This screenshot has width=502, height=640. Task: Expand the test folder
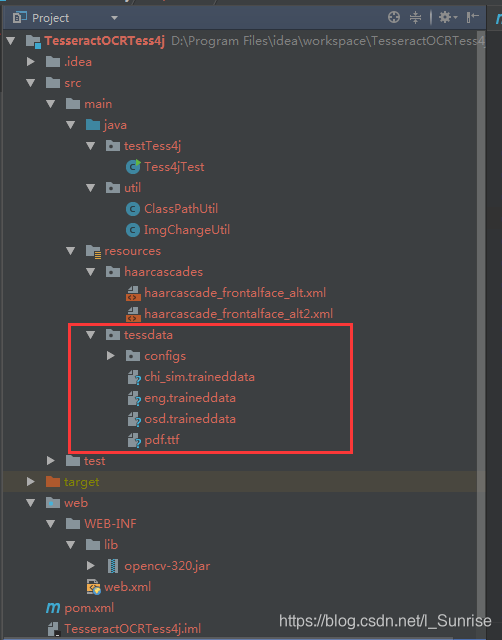point(51,461)
